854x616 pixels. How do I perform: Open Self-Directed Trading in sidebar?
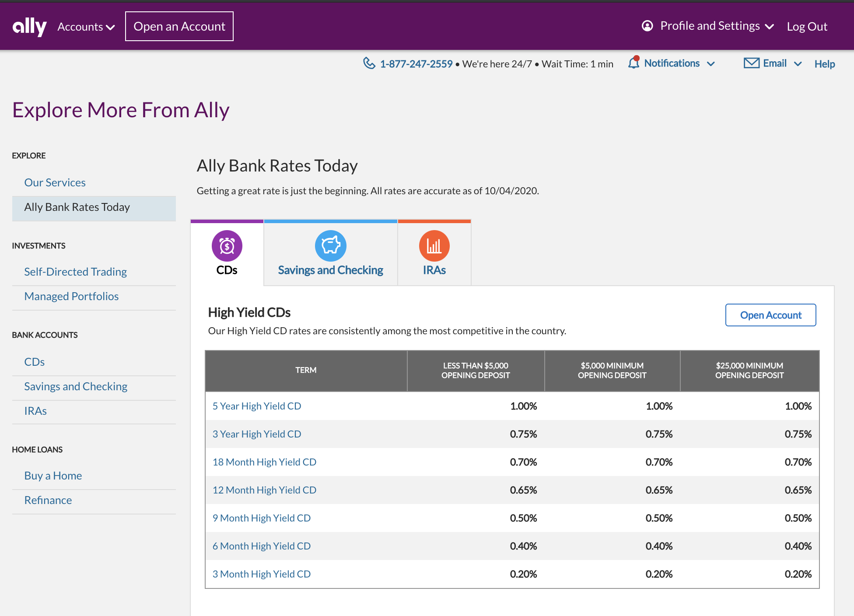[x=75, y=272]
